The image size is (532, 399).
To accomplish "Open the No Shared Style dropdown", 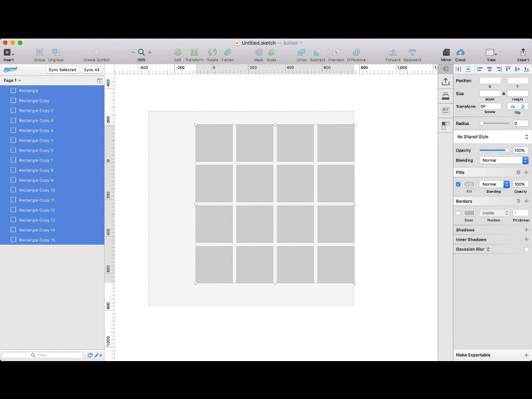I will pyautogui.click(x=492, y=137).
